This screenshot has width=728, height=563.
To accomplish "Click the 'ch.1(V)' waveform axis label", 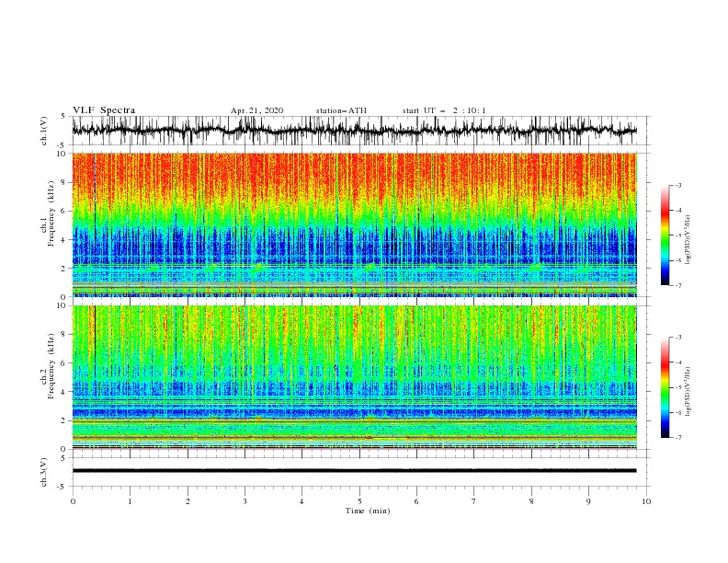I will (44, 131).
